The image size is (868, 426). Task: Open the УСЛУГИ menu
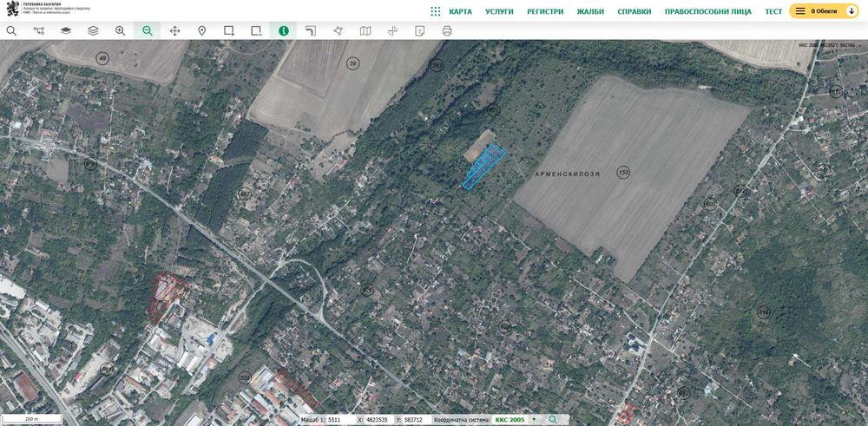pos(499,11)
